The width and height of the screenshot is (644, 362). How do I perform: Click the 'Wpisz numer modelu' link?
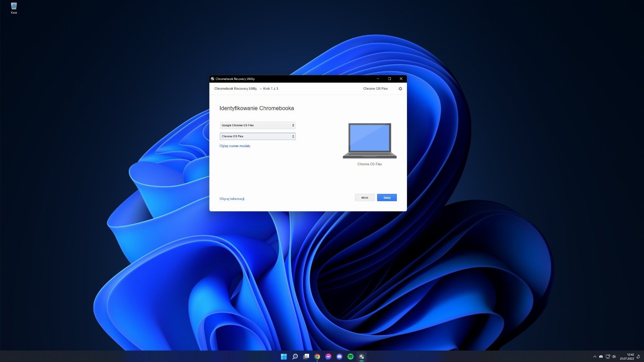235,146
